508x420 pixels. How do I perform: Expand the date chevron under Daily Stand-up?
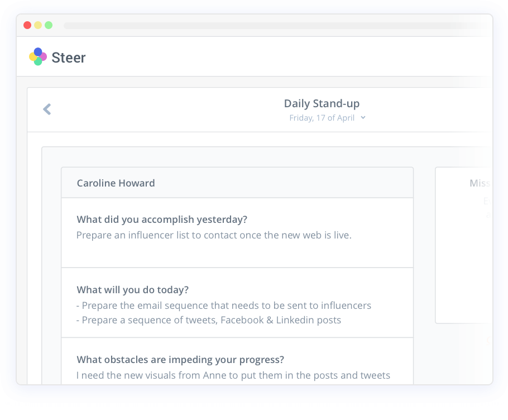[x=363, y=118]
